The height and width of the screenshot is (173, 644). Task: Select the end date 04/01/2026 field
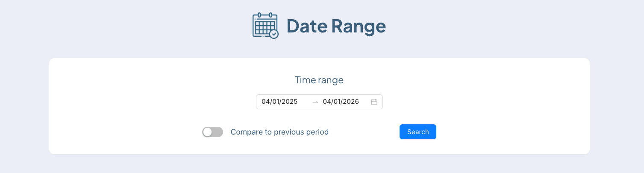coord(341,102)
